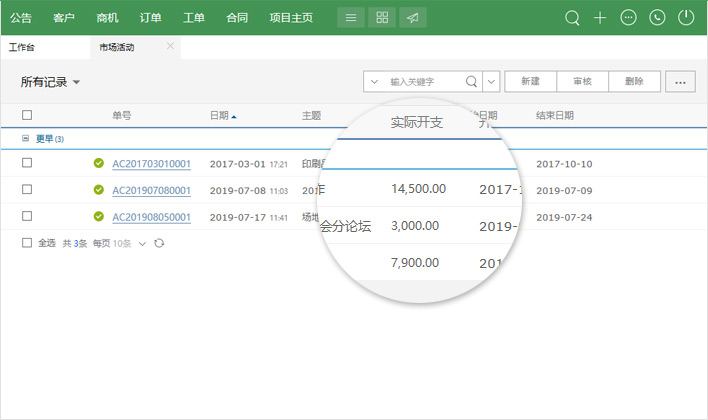The width and height of the screenshot is (708, 420).
Task: Switch to the 工作台 tab
Action: (22, 47)
